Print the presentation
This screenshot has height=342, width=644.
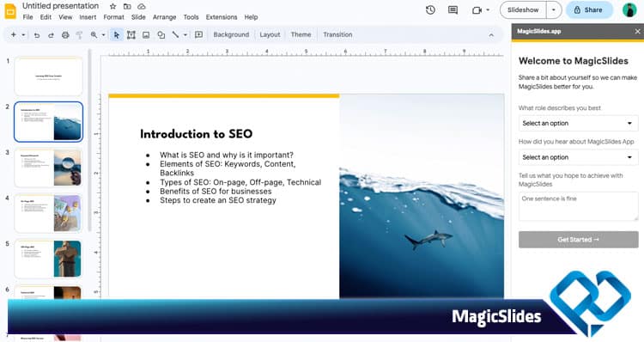click(x=65, y=35)
